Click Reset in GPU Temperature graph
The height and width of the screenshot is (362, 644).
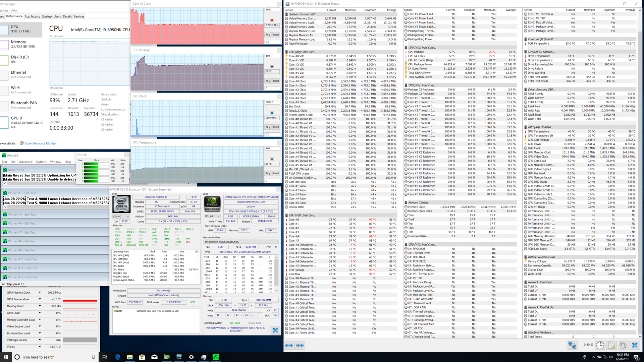(276, 173)
